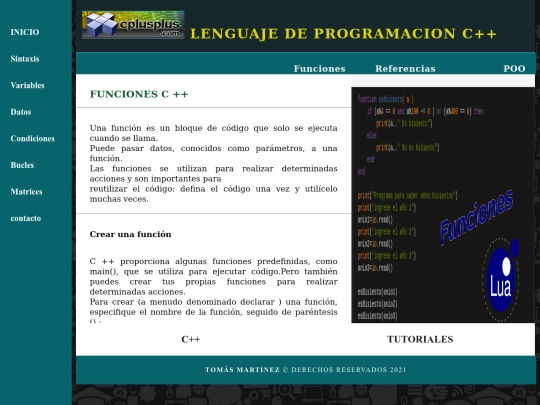Select the Datos sidebar link

[21, 112]
